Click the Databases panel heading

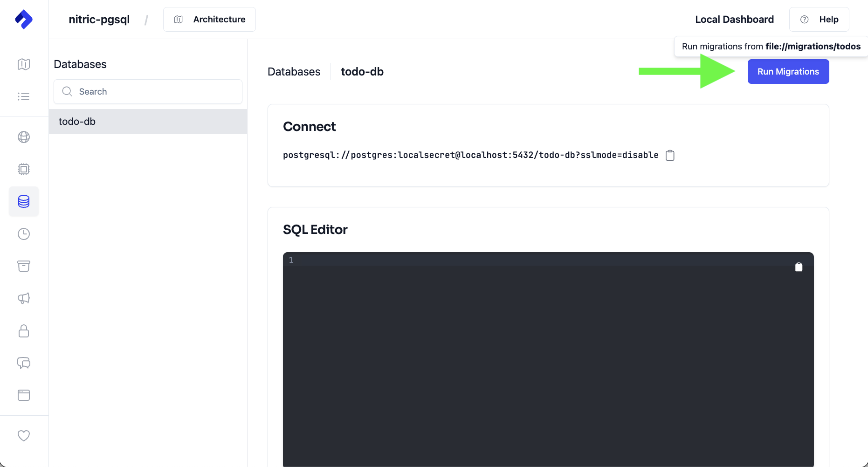pos(80,64)
